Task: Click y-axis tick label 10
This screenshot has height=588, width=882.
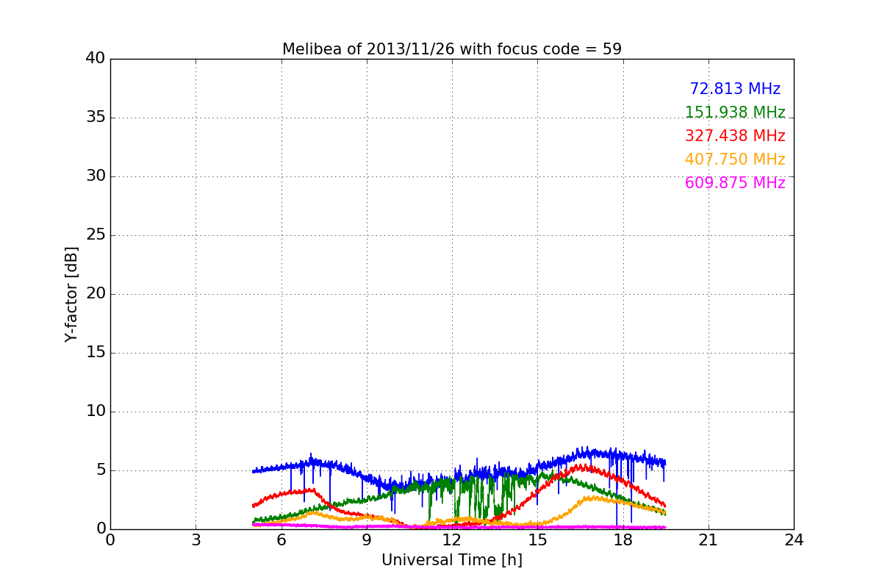Action: pyautogui.click(x=96, y=412)
